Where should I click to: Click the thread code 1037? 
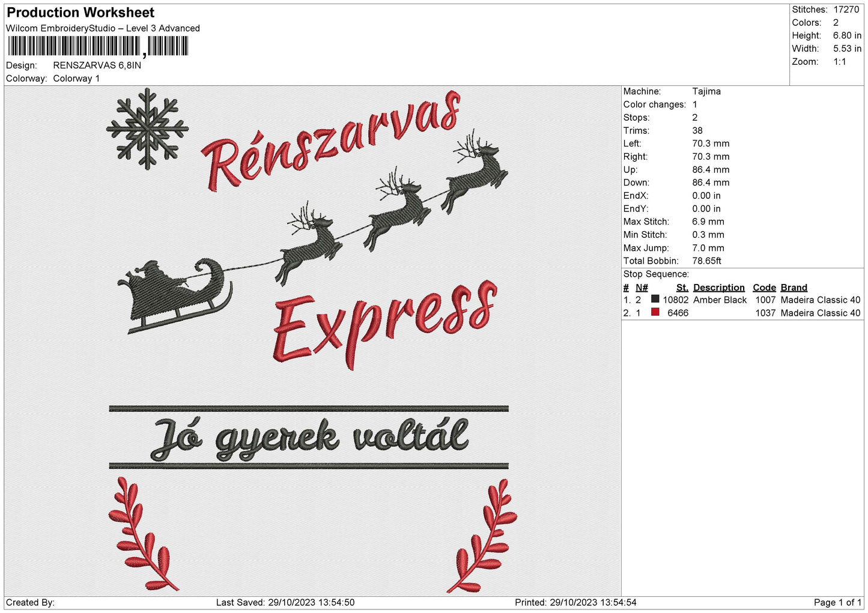coord(765,313)
